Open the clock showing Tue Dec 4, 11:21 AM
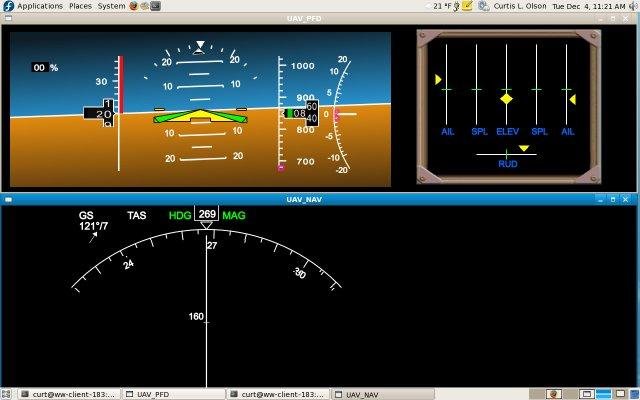 [x=589, y=6]
